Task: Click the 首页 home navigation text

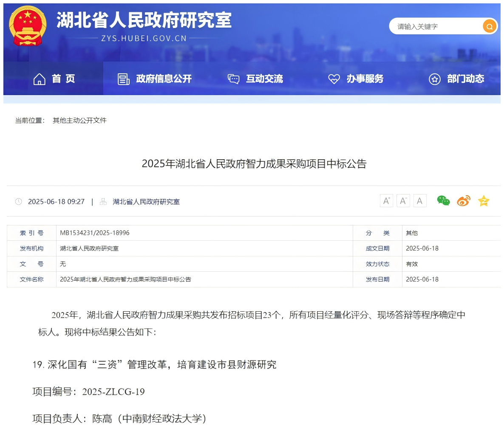Action: 63,79
